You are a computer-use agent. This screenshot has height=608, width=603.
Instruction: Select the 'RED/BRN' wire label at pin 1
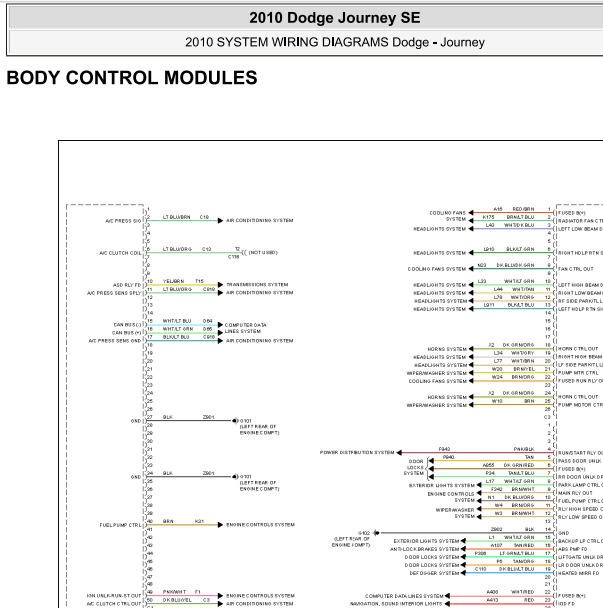tap(524, 209)
